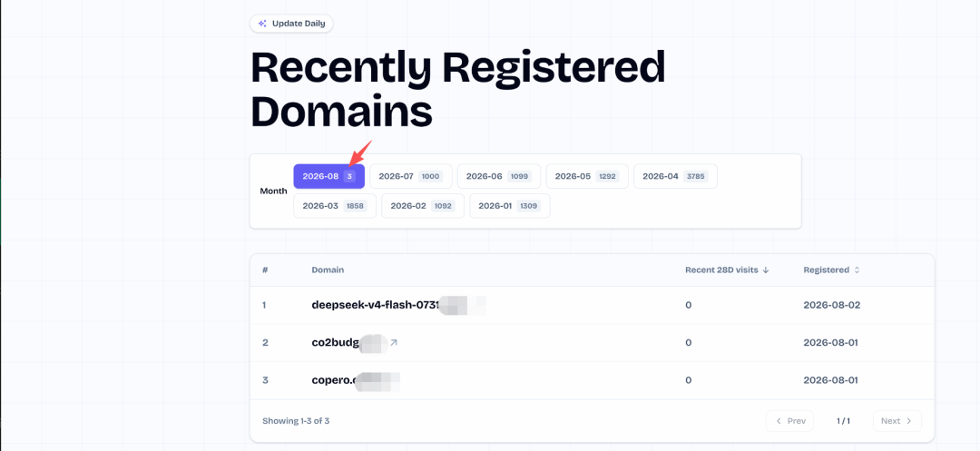The width and height of the screenshot is (980, 451).
Task: Open external link arrow beside co2budg domain
Action: tap(394, 342)
